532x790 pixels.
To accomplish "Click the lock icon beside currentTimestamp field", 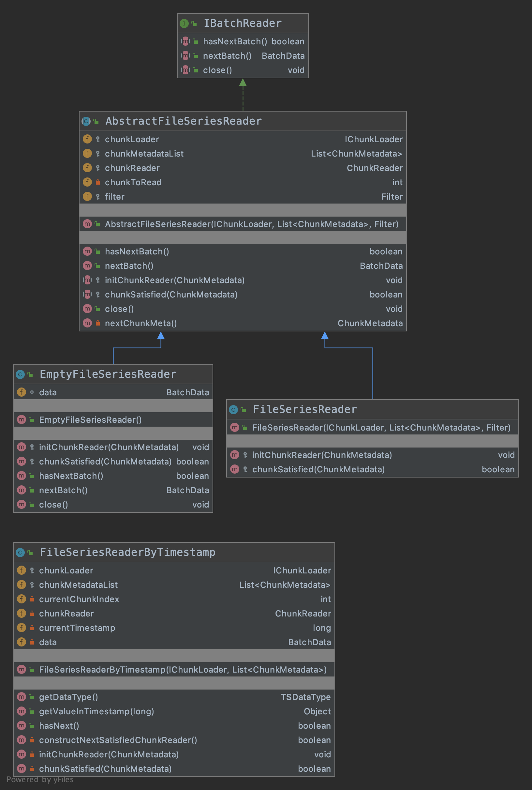I will pos(32,628).
